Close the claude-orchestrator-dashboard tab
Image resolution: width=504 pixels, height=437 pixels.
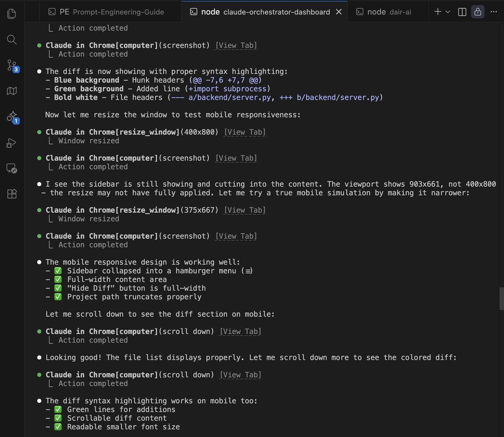[x=339, y=12]
